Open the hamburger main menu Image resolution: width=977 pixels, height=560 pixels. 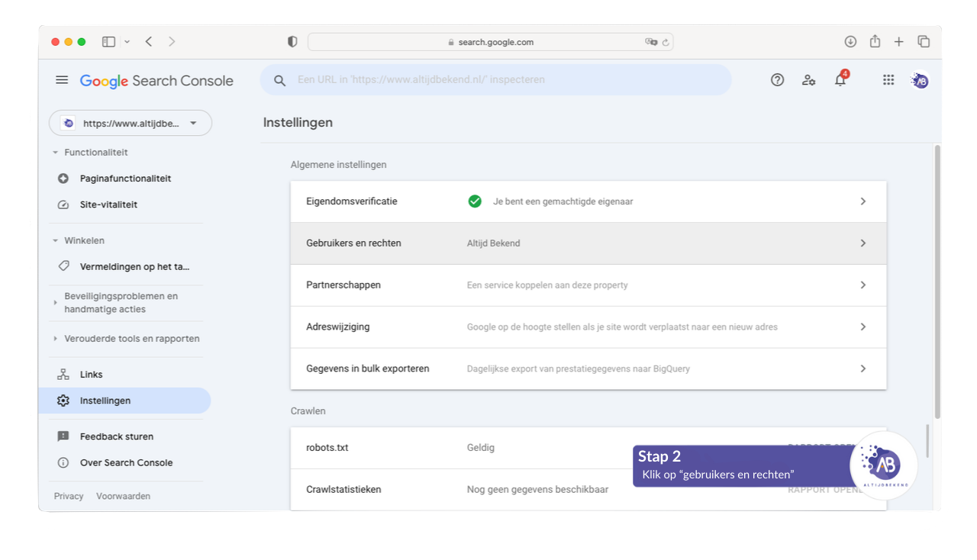pos(62,80)
